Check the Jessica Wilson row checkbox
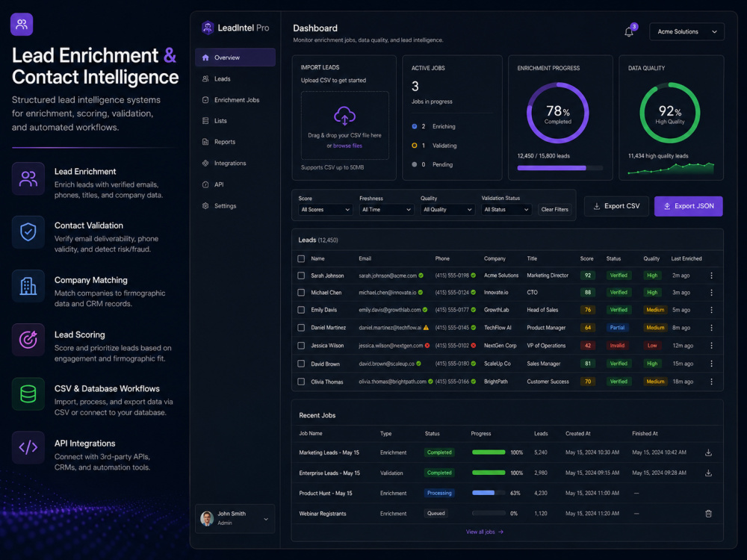The height and width of the screenshot is (560, 747). [x=301, y=345]
